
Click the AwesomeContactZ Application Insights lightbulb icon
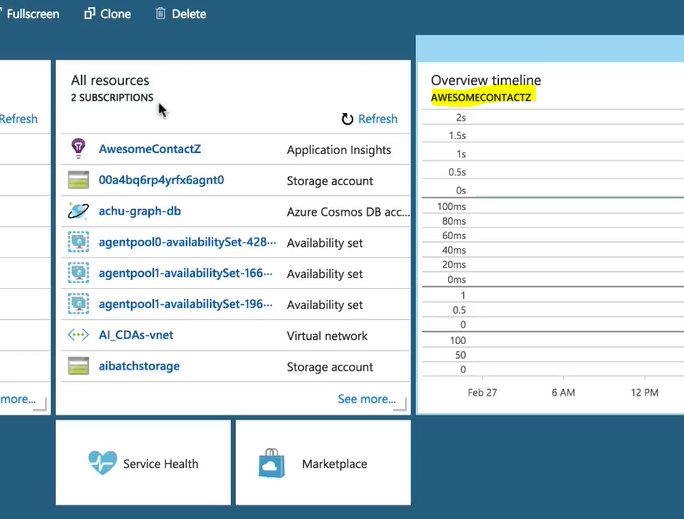point(78,149)
